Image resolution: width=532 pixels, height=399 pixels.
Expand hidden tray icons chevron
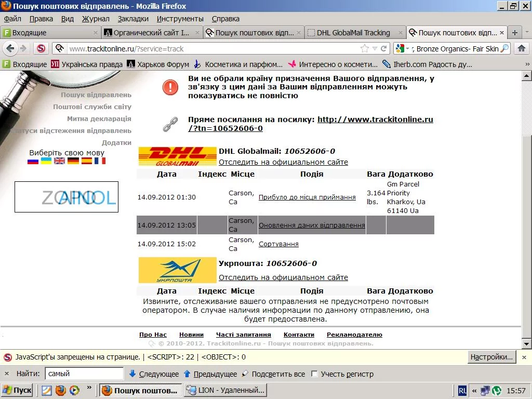(x=474, y=391)
